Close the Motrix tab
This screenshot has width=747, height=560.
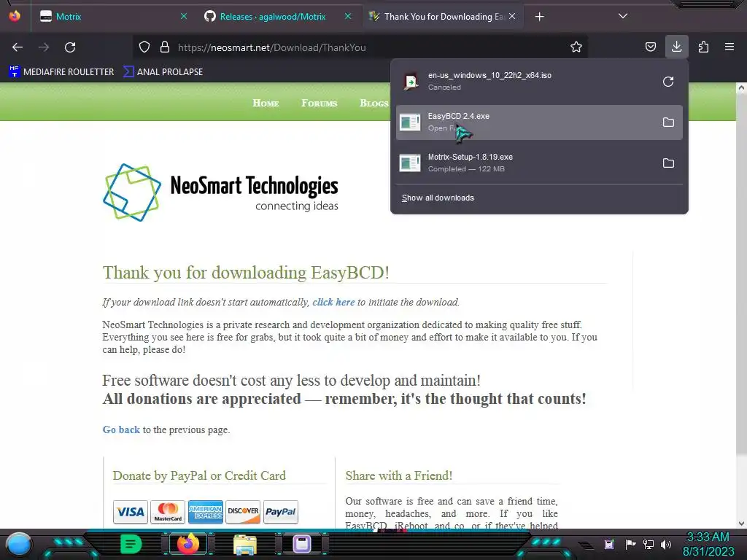coord(183,16)
